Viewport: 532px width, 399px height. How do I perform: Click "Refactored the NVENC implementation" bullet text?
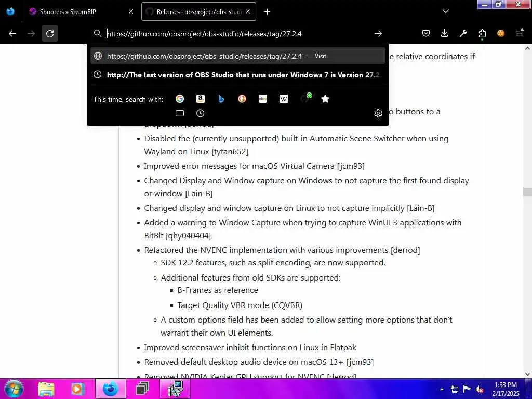point(282,250)
